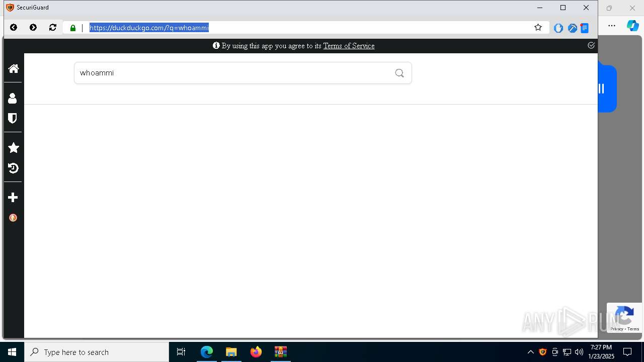Open favorites via the star sidebar icon

pyautogui.click(x=14, y=147)
